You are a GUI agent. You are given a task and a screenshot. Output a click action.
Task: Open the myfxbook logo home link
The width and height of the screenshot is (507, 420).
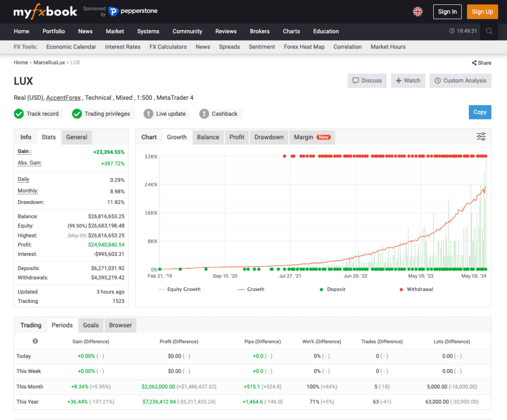point(45,12)
